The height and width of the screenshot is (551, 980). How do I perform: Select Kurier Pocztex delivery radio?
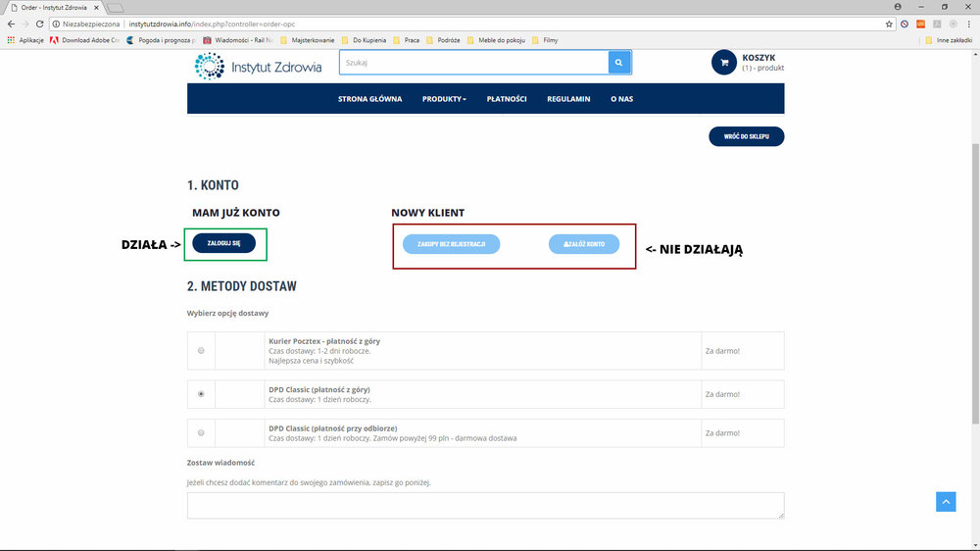coord(201,351)
